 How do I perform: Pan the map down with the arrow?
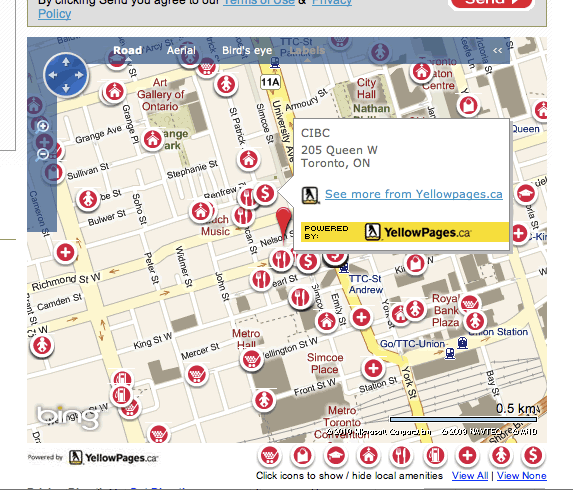[66, 88]
